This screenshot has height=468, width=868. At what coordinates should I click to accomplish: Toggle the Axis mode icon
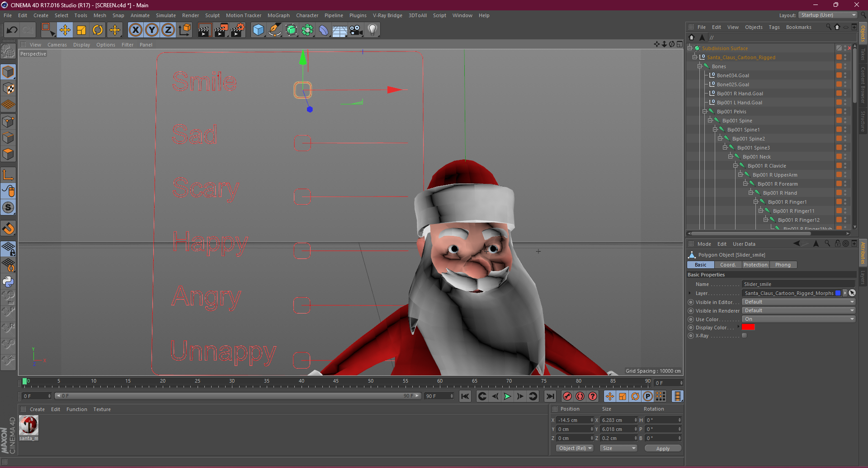[x=8, y=175]
